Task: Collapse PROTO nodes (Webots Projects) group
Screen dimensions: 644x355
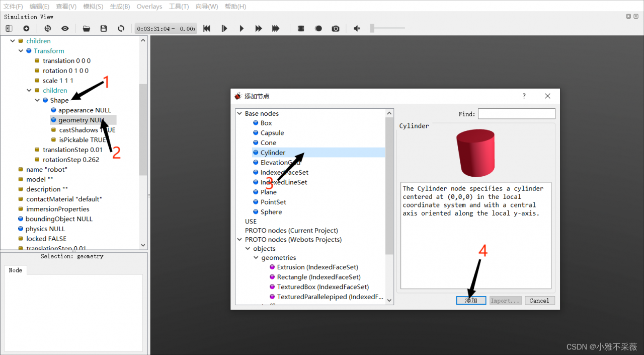Action: point(239,240)
